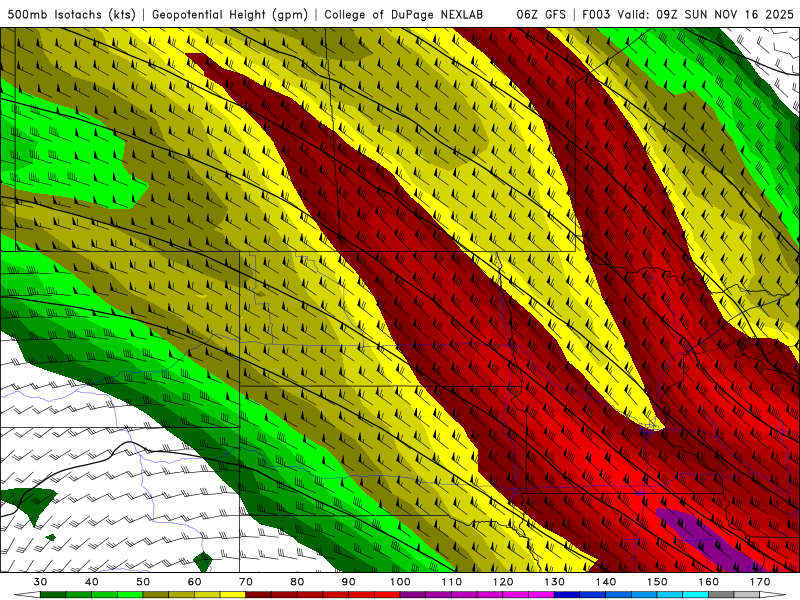
Task: Click the legend value 150
Action: point(657,582)
